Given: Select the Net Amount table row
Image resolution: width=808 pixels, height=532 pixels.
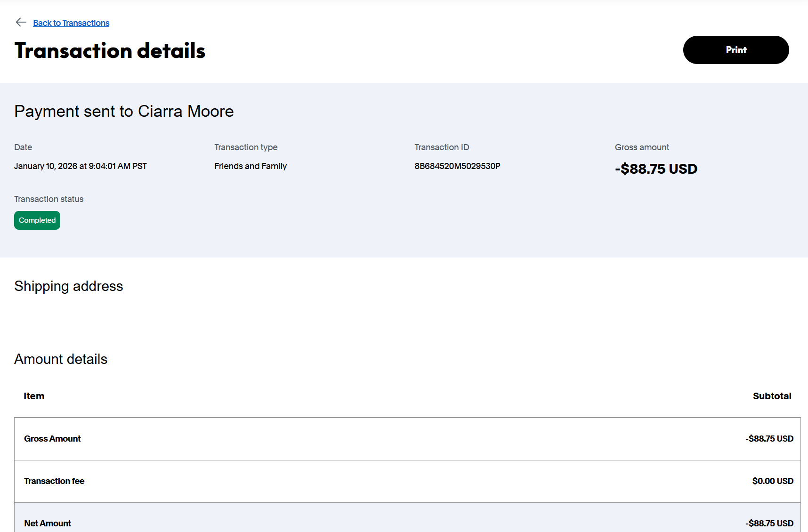Looking at the screenshot, I should tap(407, 518).
